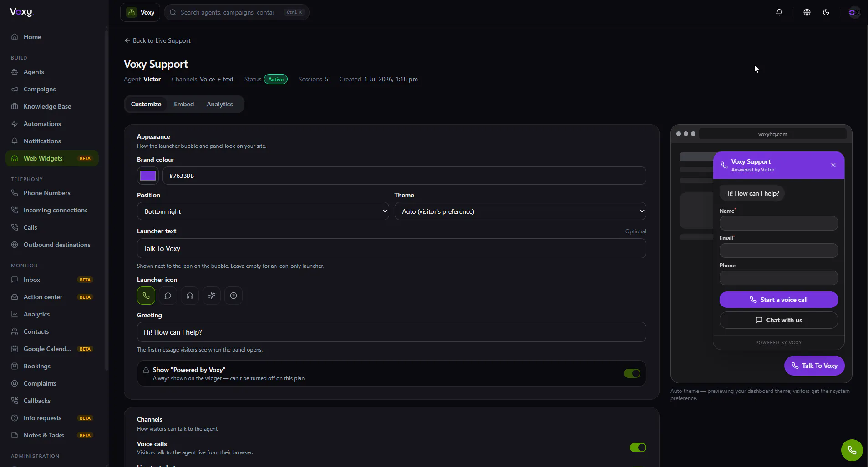This screenshot has width=868, height=467.
Task: Open Campaigns in sidebar
Action: click(x=52, y=89)
